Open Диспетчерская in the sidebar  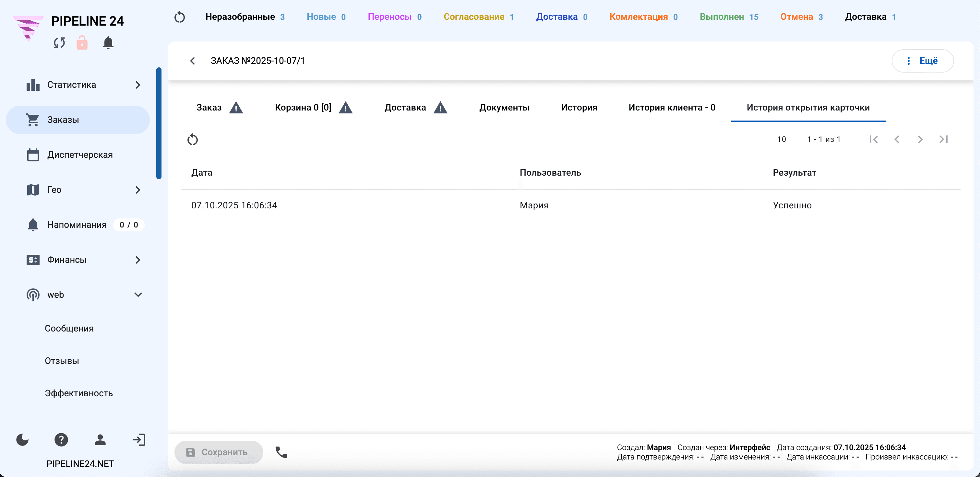tap(78, 155)
